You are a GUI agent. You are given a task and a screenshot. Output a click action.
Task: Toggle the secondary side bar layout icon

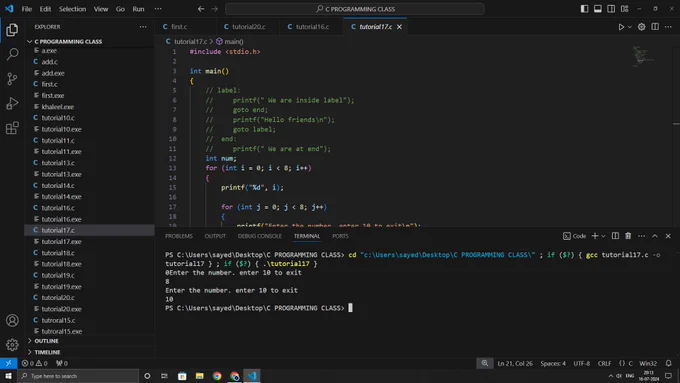[x=611, y=9]
